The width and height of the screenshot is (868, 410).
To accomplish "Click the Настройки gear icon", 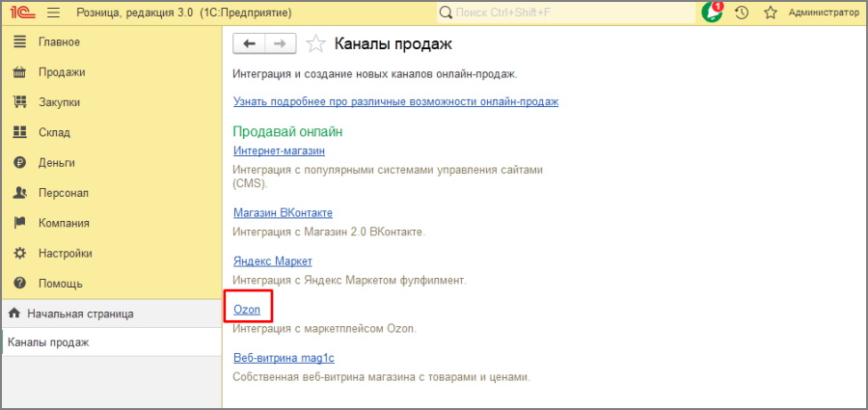I will (x=20, y=253).
